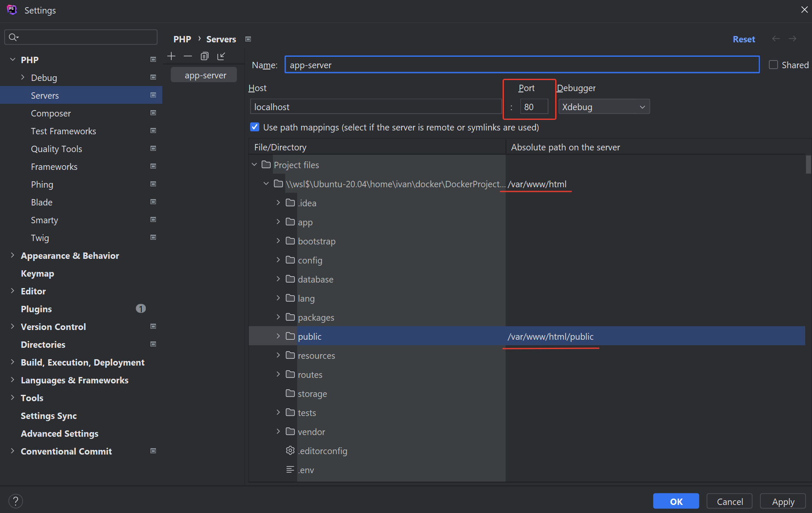Click the Host localhost field

[375, 107]
